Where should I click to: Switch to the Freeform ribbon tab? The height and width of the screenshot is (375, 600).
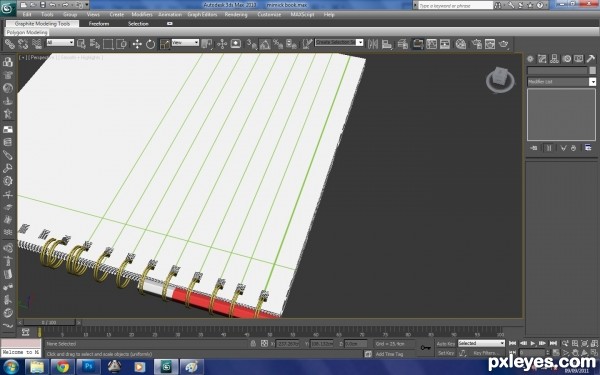pos(99,23)
